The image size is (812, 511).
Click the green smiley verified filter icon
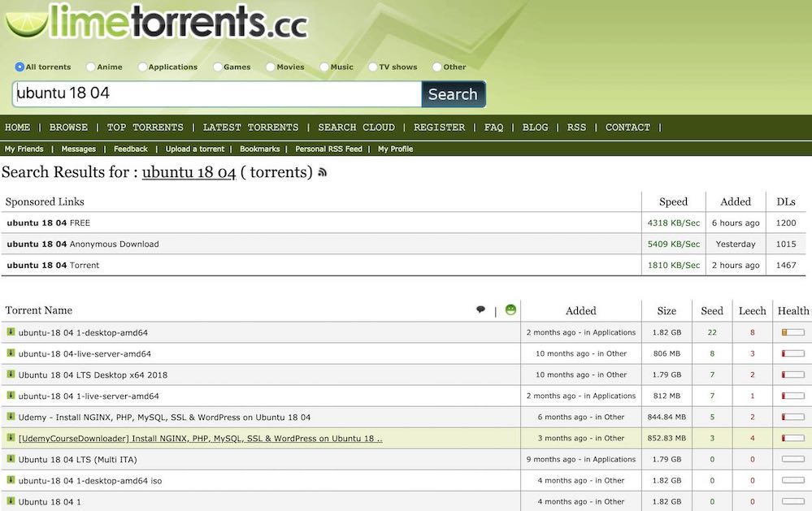pos(510,309)
